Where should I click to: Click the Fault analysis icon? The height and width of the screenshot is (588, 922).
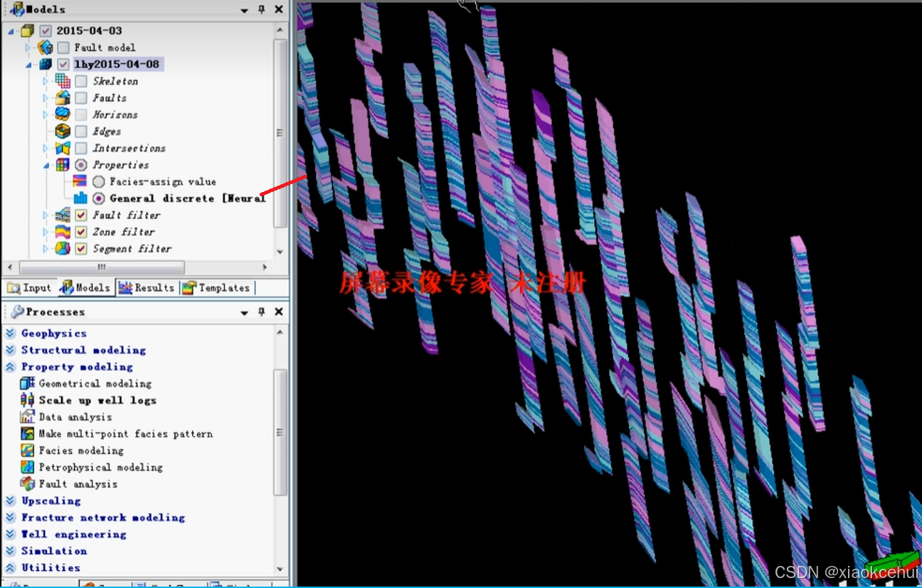pyautogui.click(x=28, y=483)
